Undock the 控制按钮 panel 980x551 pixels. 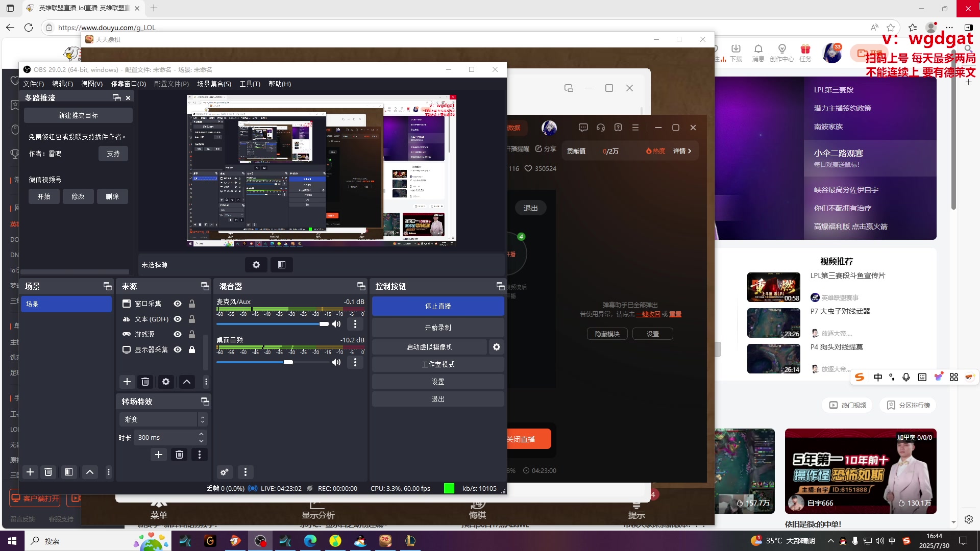(500, 286)
